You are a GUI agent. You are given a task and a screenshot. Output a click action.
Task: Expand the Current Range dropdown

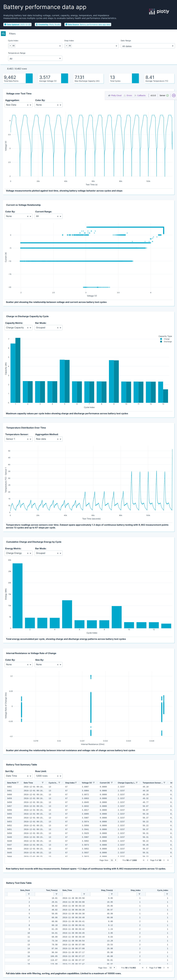click(x=49, y=216)
